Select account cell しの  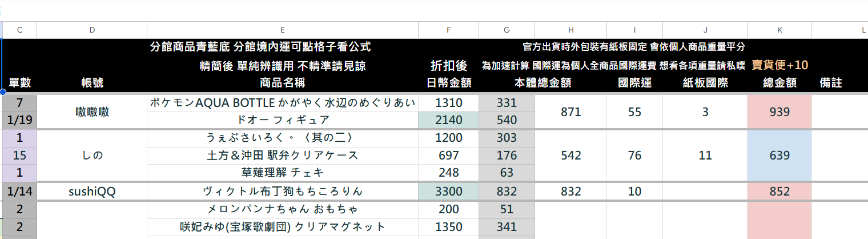[x=93, y=156]
